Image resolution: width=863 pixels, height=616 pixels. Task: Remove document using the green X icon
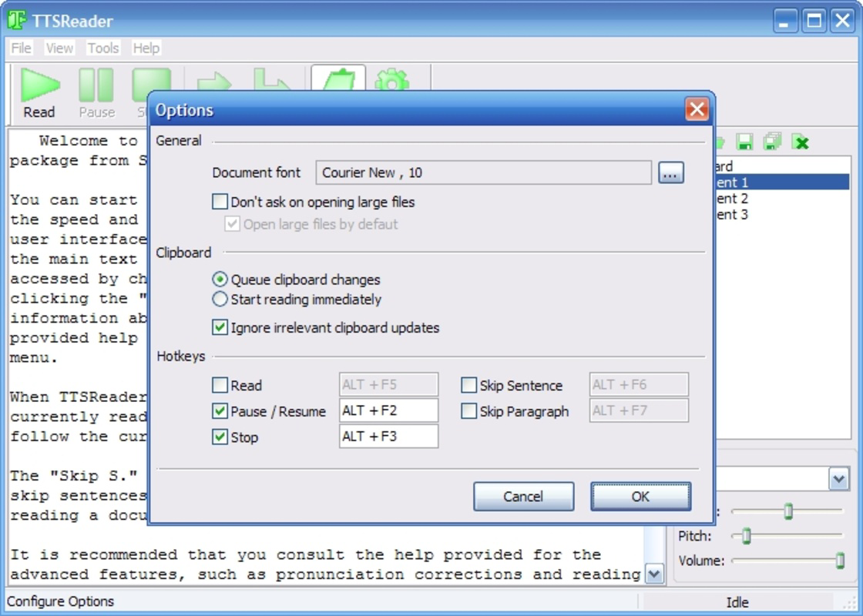(800, 142)
